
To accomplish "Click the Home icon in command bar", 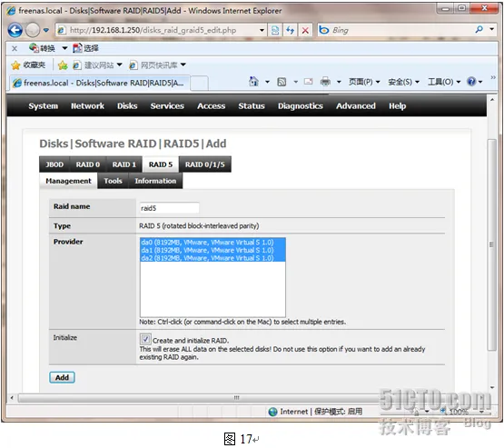I will tap(254, 82).
